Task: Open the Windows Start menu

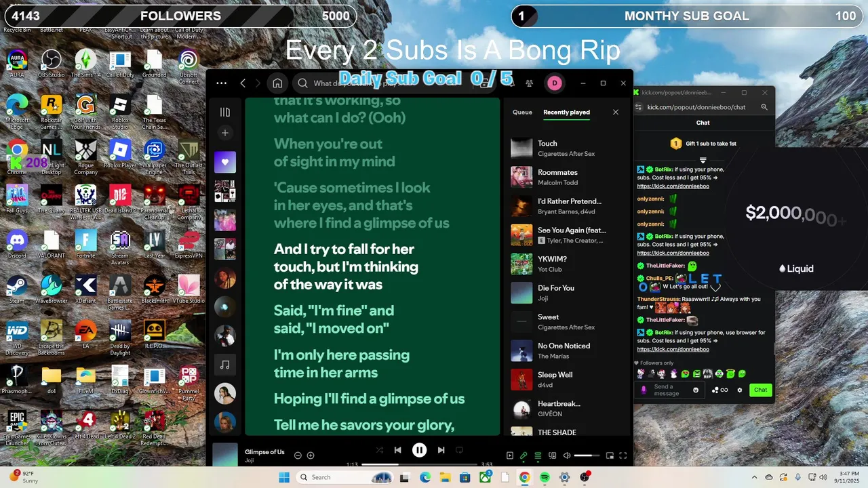Action: 284,477
